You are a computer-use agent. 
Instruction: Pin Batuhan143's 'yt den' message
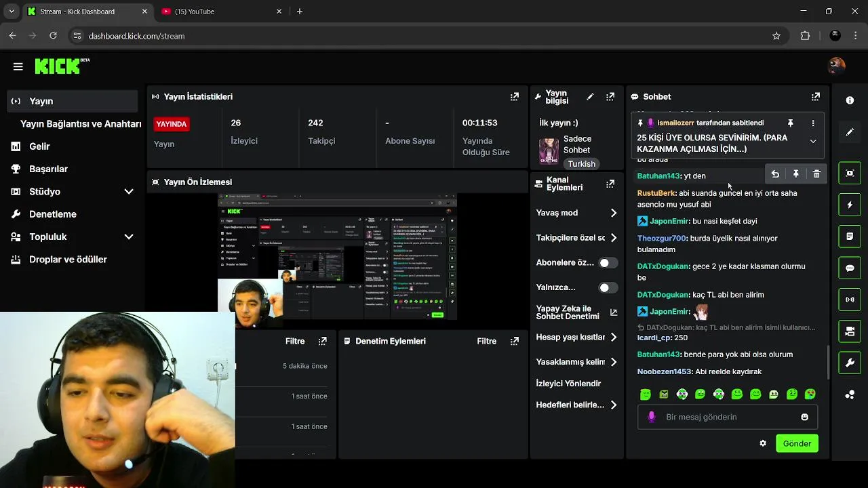click(795, 174)
